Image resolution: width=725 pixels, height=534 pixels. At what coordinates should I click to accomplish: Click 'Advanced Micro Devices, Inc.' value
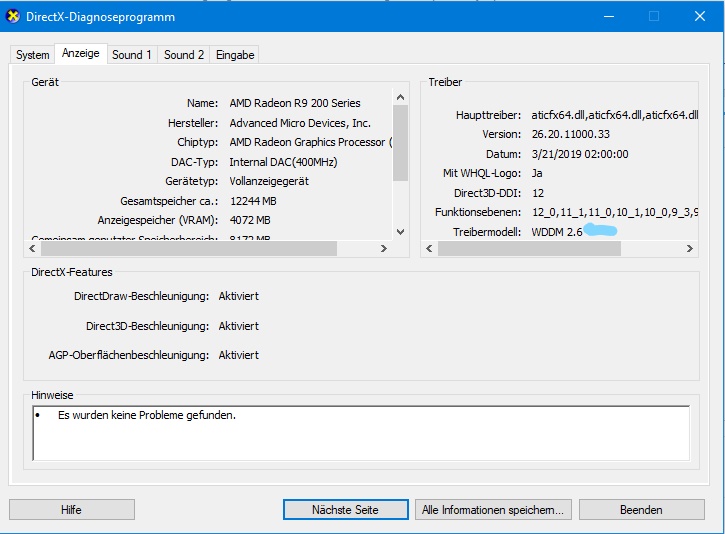pyautogui.click(x=300, y=123)
